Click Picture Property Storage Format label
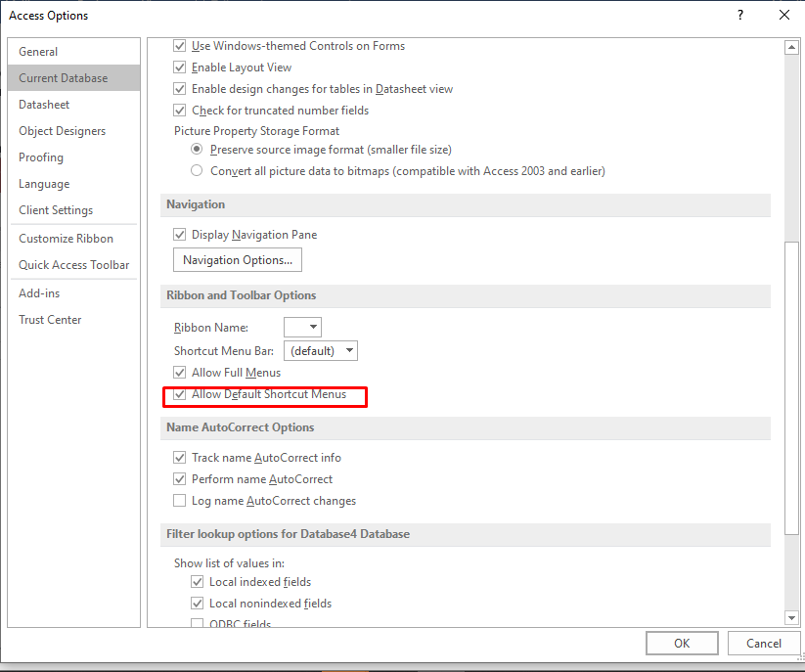Viewport: 805px width, 672px height. [x=256, y=131]
